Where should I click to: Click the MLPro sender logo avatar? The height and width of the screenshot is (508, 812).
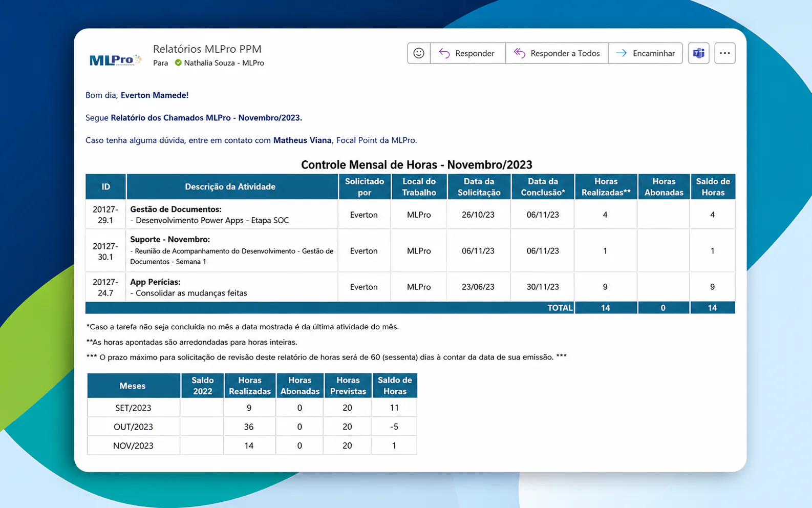coord(116,60)
